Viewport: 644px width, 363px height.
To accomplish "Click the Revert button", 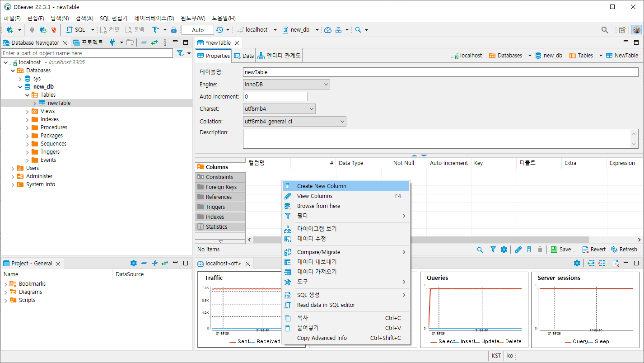I will [594, 250].
